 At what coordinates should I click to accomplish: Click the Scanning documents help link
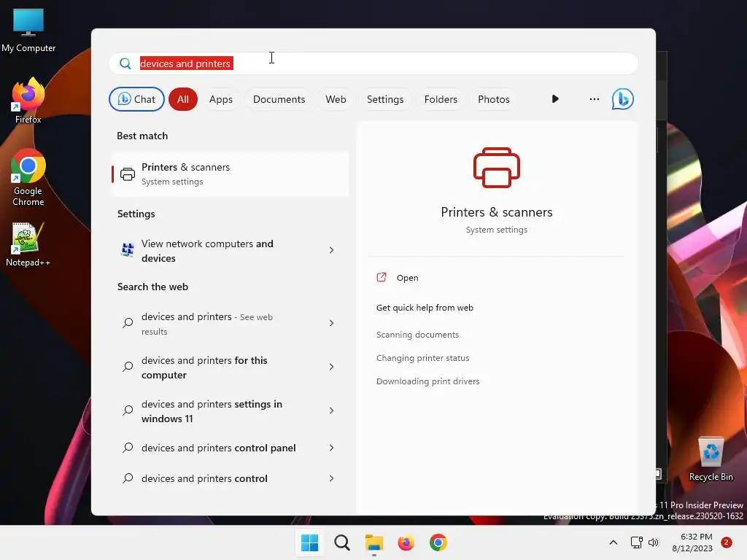pyautogui.click(x=417, y=334)
